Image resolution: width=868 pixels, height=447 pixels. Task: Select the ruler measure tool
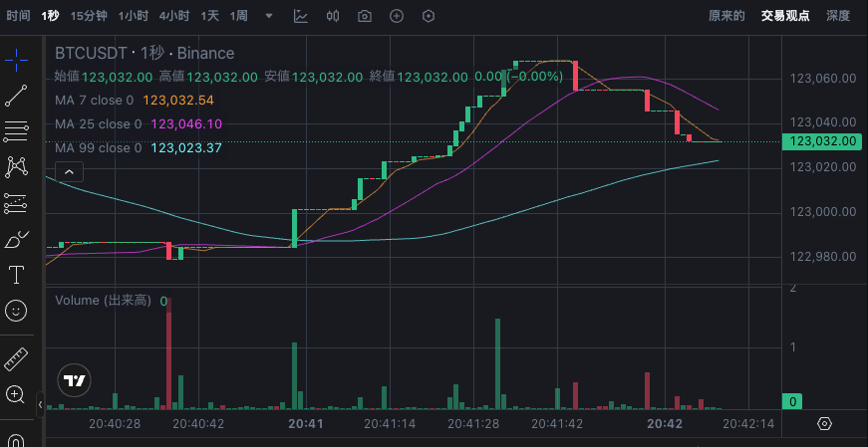tap(17, 359)
